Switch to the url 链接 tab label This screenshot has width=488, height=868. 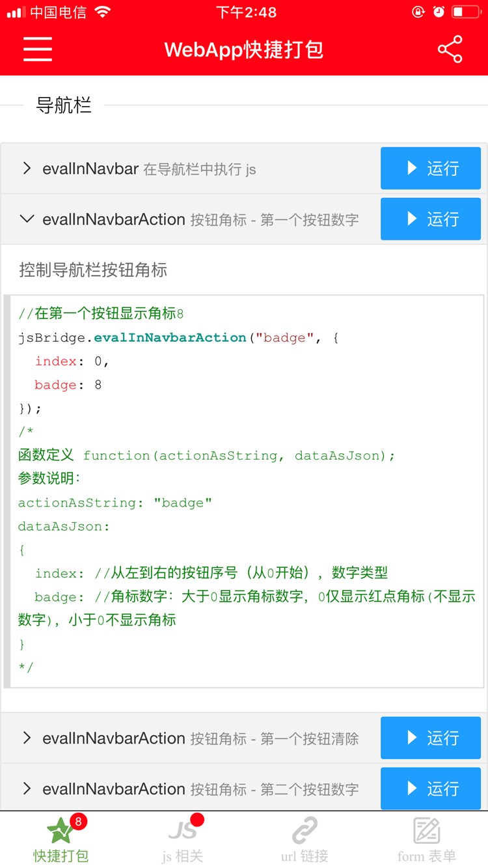click(x=305, y=856)
